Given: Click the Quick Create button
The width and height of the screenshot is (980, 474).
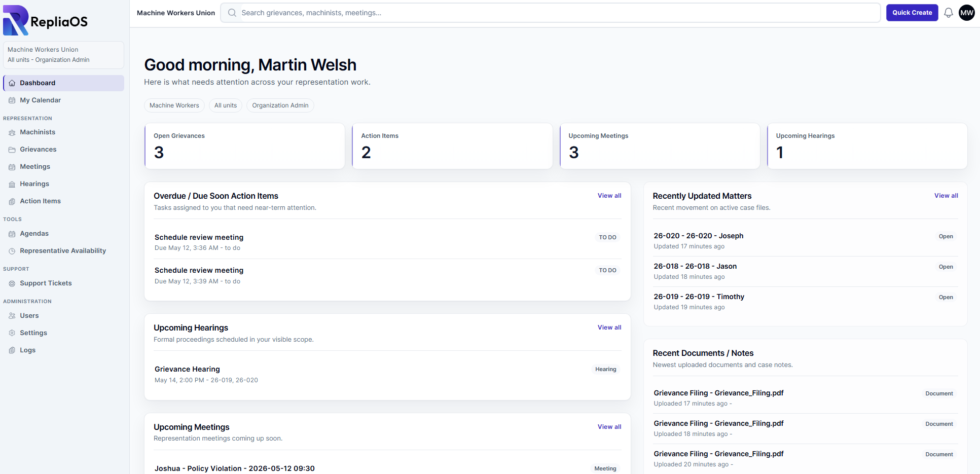Looking at the screenshot, I should pos(912,13).
